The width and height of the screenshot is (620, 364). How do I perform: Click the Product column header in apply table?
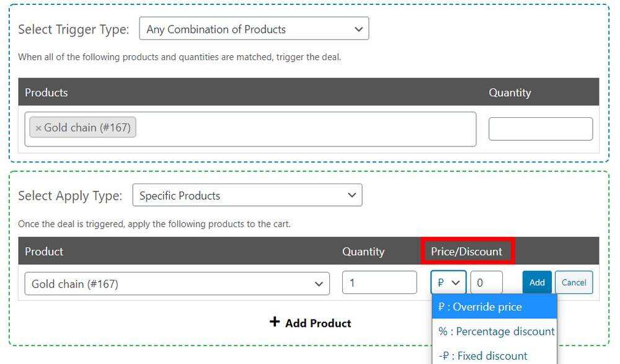point(44,251)
